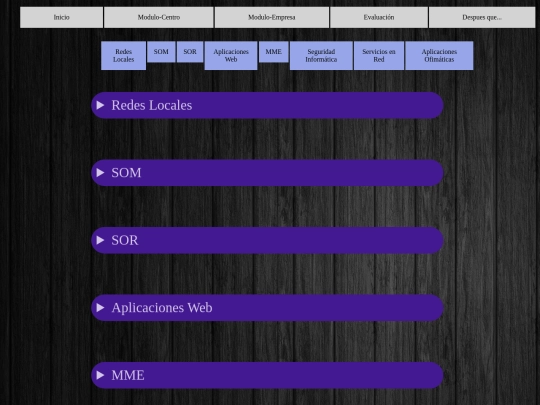Click the SOM submenu button
Screen dimensions: 540x405
(x=161, y=52)
